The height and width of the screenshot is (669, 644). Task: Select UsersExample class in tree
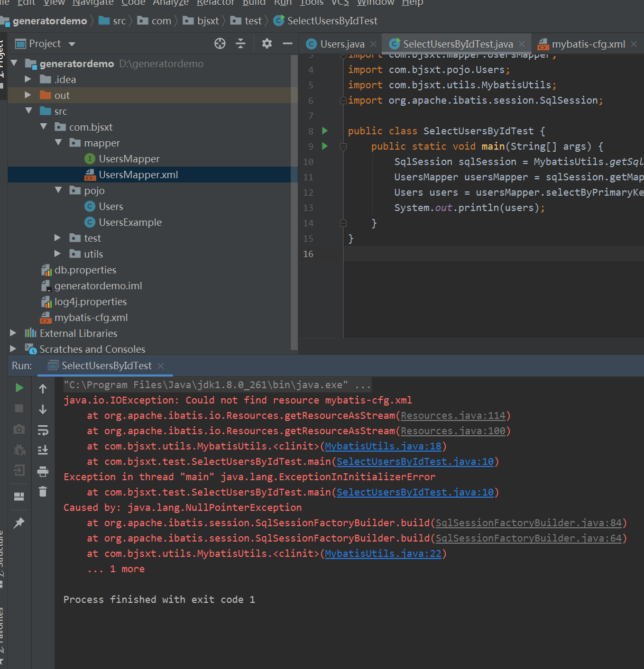[x=130, y=222]
